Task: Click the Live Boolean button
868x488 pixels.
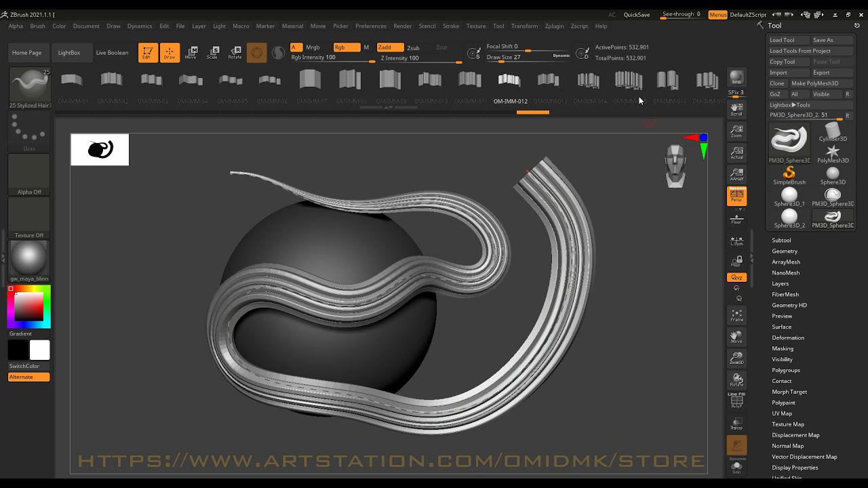Action: pos(112,52)
